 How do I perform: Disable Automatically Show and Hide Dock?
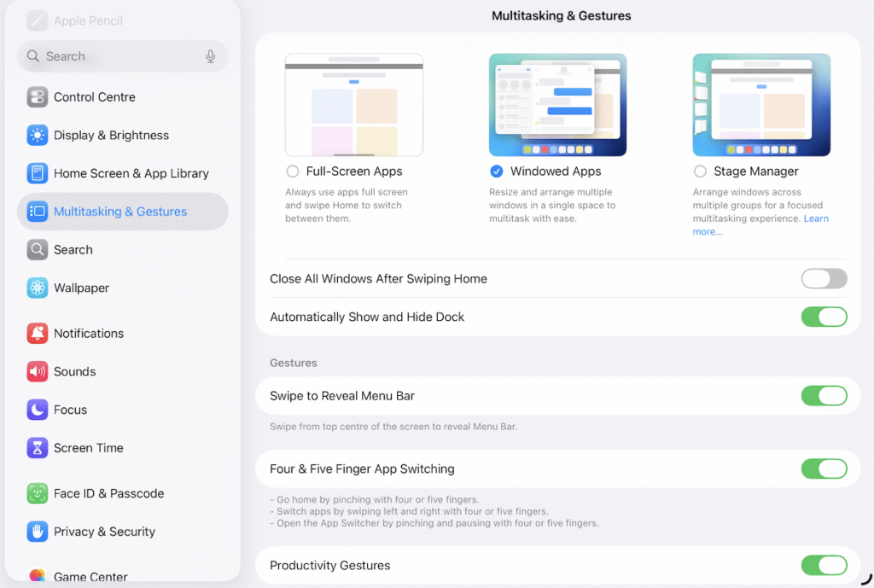coord(824,317)
